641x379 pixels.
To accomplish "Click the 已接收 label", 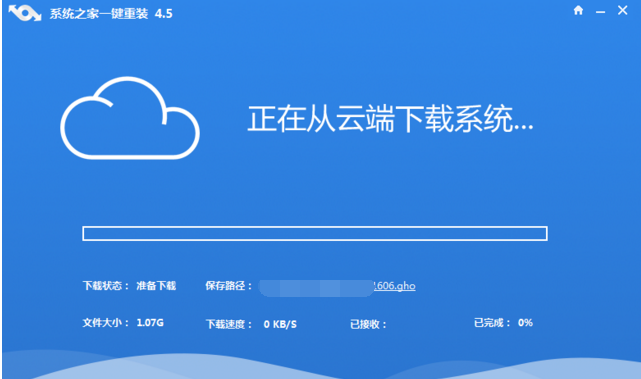I will tap(368, 324).
